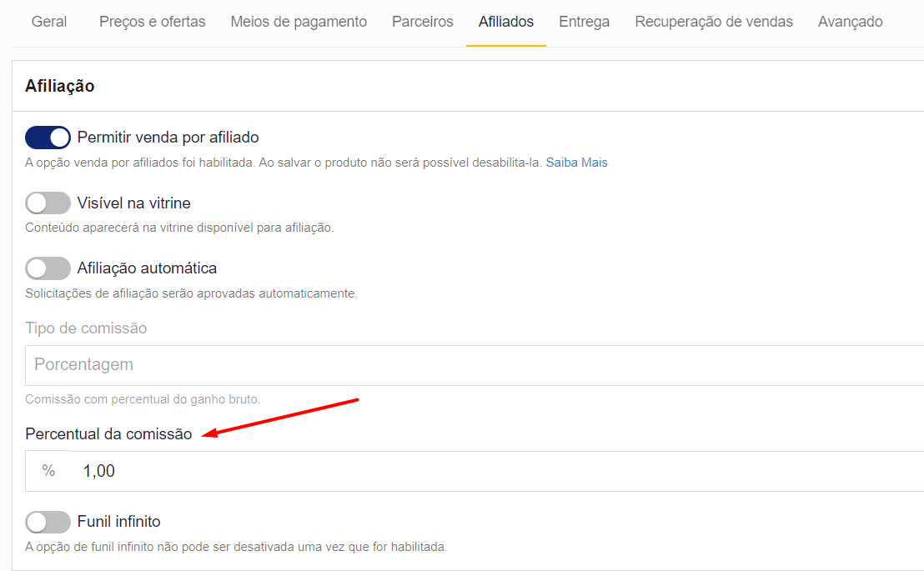Open the Avançado tab
This screenshot has width=924, height=571.
[x=850, y=22]
